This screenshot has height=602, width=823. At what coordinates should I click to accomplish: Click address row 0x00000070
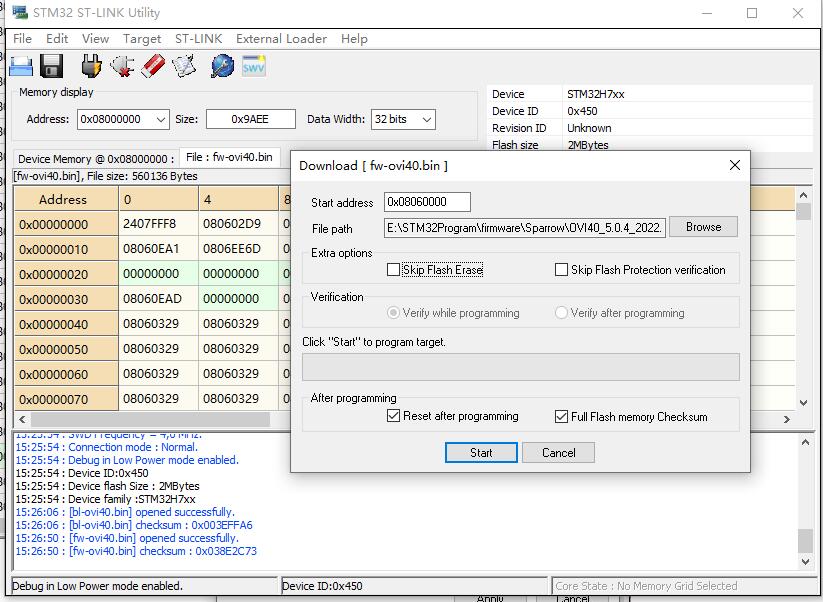[x=66, y=399]
